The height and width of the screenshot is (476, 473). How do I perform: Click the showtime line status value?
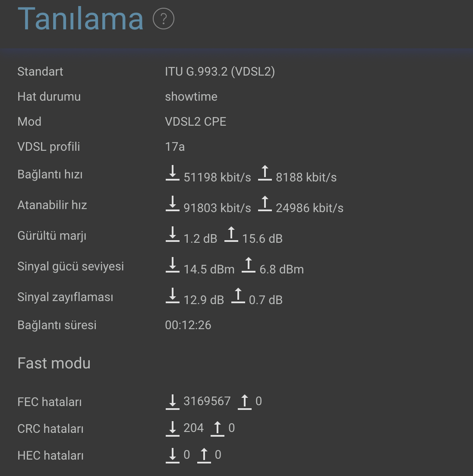click(191, 96)
